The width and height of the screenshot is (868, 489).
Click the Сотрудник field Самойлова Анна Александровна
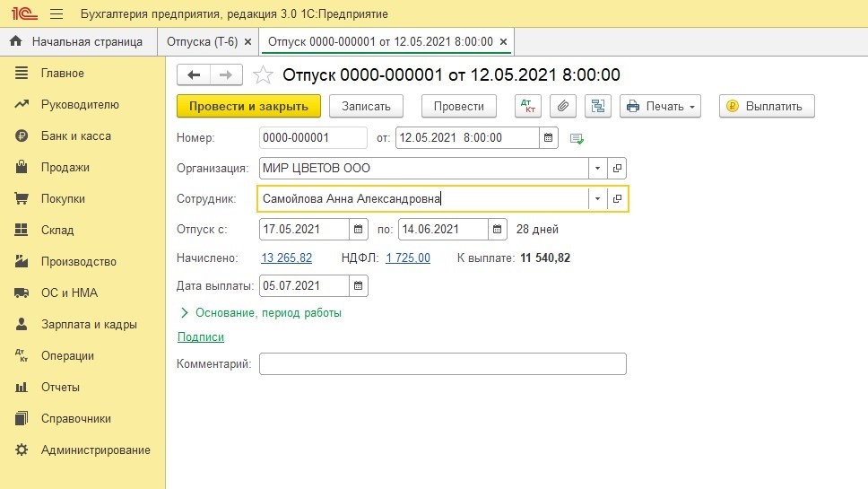click(422, 199)
